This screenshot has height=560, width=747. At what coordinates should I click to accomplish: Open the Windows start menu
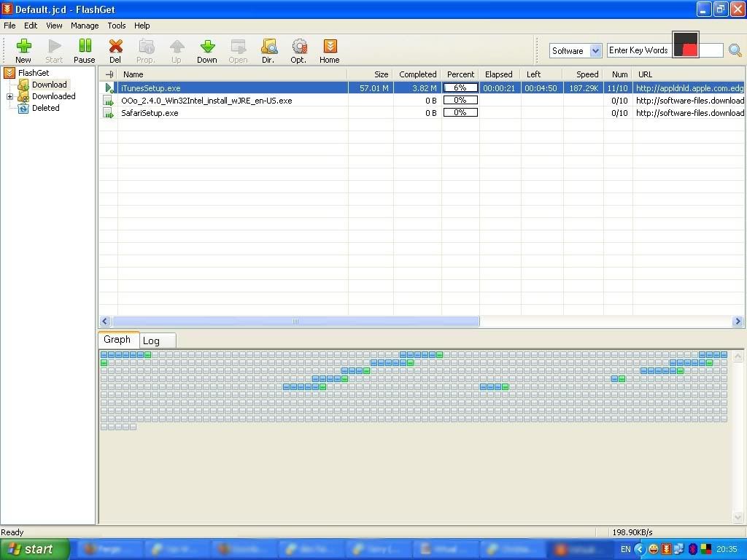pyautogui.click(x=35, y=549)
